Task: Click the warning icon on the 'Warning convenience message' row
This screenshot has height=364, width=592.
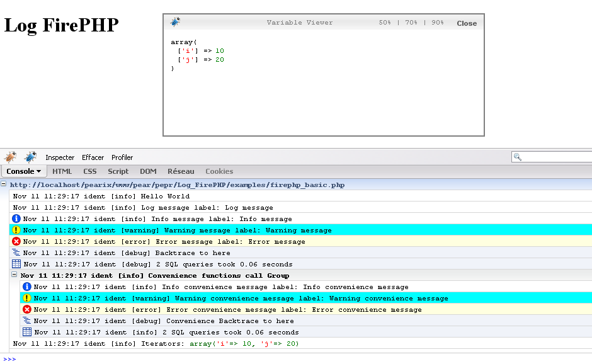Action: pos(27,298)
